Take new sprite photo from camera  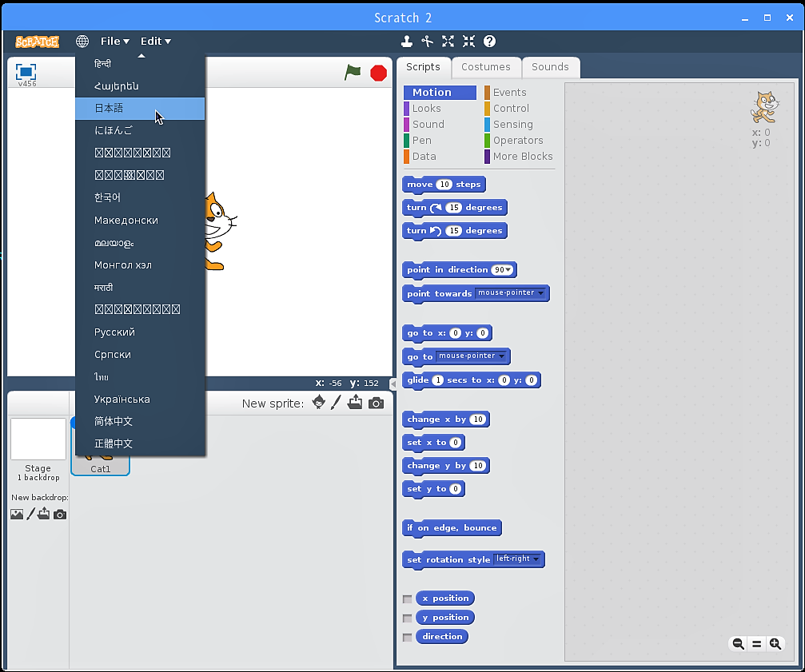point(377,404)
